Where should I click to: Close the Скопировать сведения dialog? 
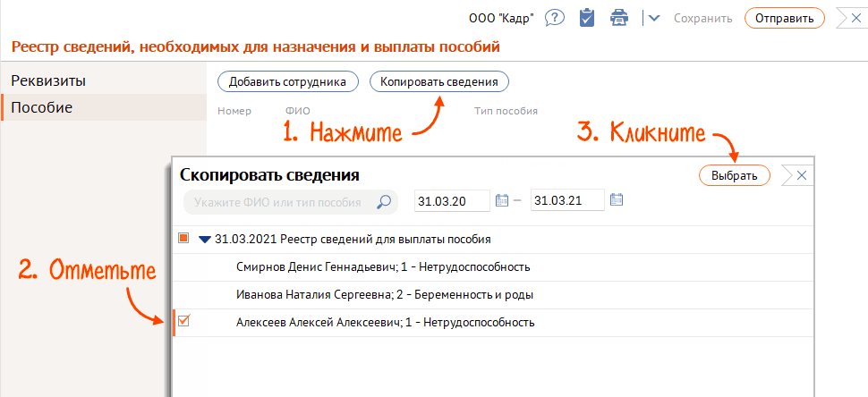point(801,175)
